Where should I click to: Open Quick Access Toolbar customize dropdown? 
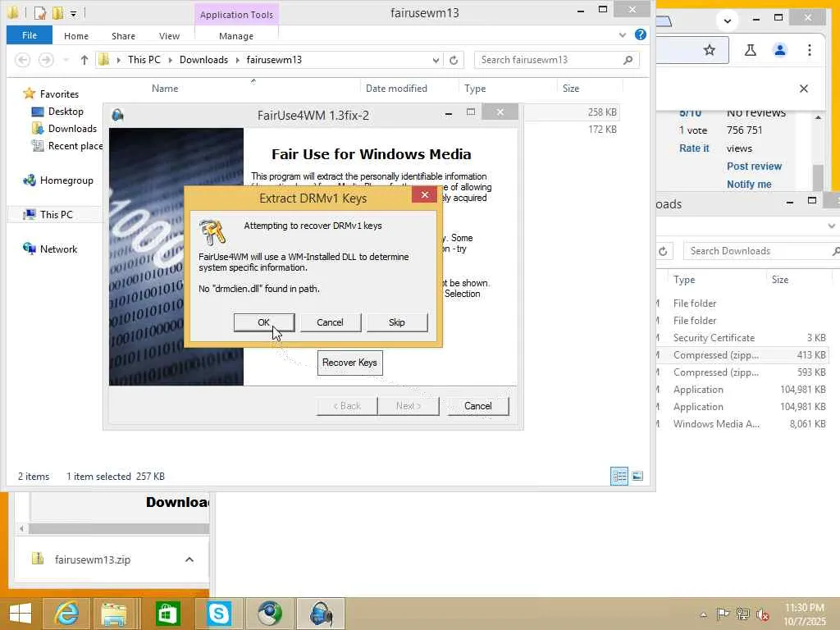tap(73, 13)
